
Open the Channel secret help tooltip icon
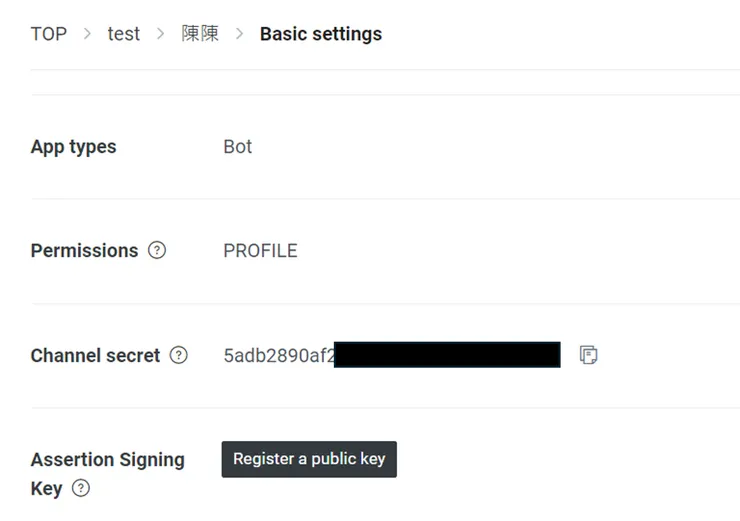click(x=179, y=355)
